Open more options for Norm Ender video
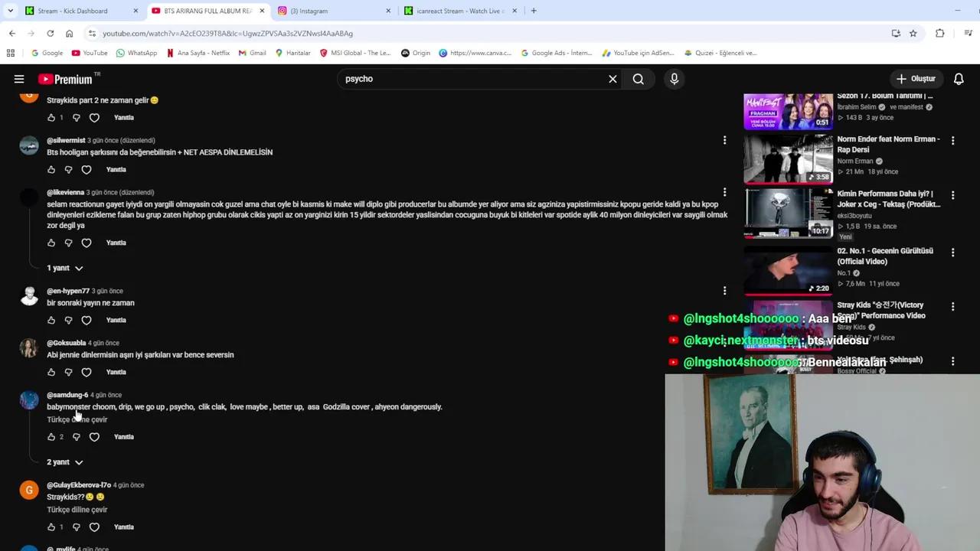Image resolution: width=980 pixels, height=551 pixels. coord(952,141)
